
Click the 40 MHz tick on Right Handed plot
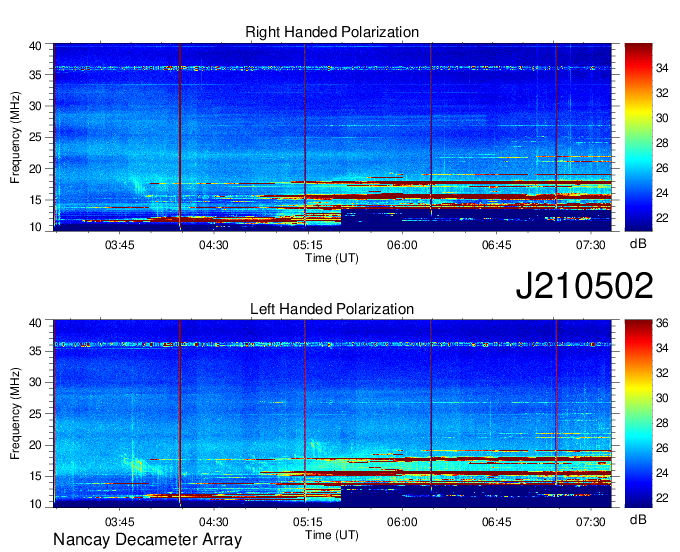click(x=35, y=46)
